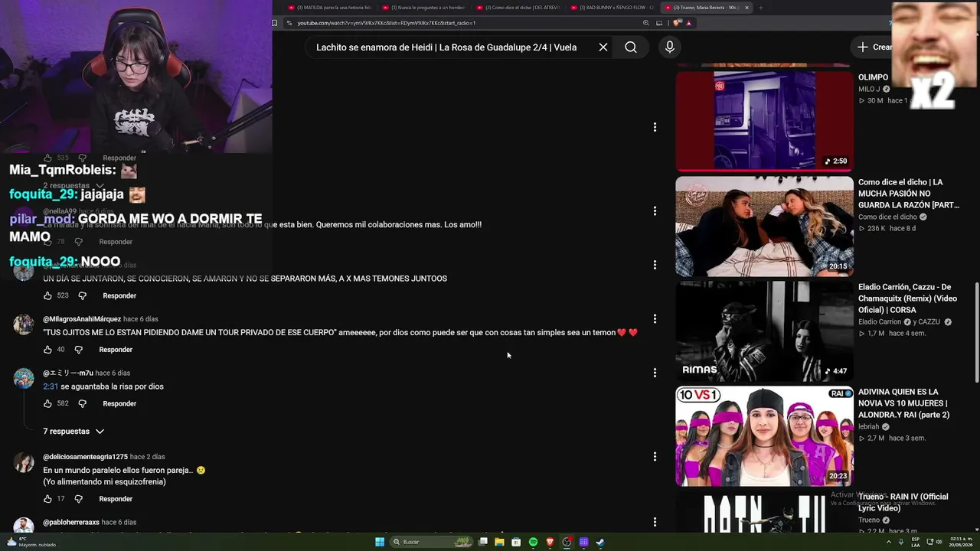
Task: Open menu for deliciosamenteagria1275's comment
Action: point(655,457)
